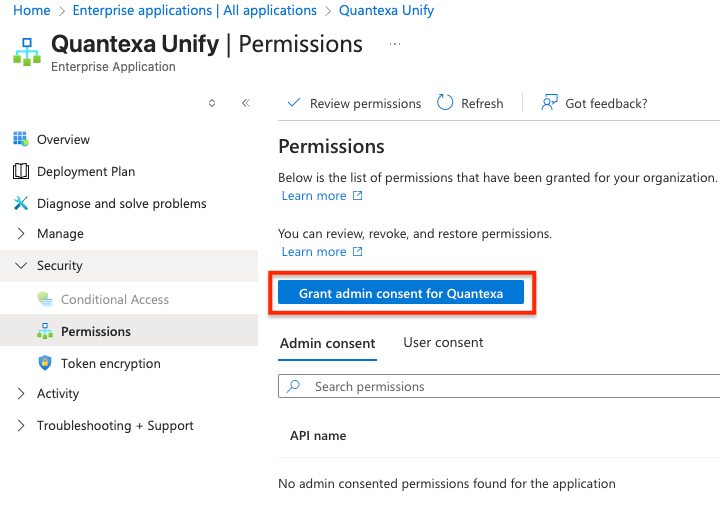Click the Search permissions input field
Image resolution: width=720 pixels, height=514 pixels.
point(500,386)
